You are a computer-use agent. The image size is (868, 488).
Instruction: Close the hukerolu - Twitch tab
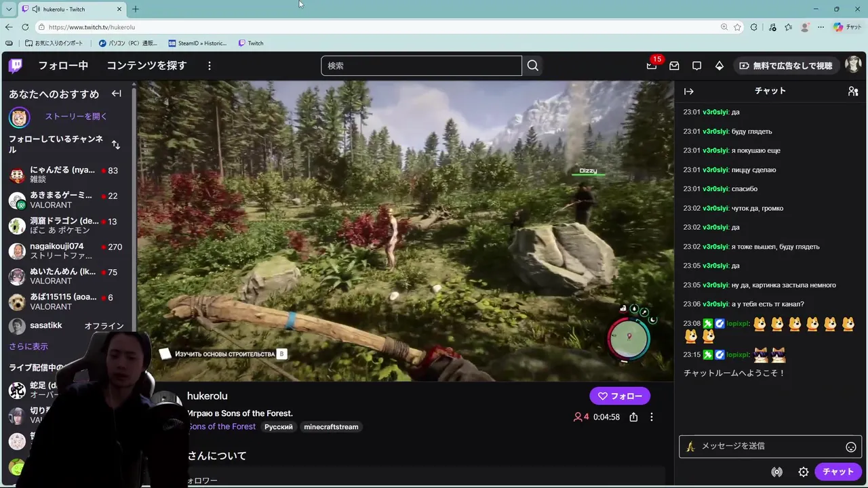pos(119,9)
